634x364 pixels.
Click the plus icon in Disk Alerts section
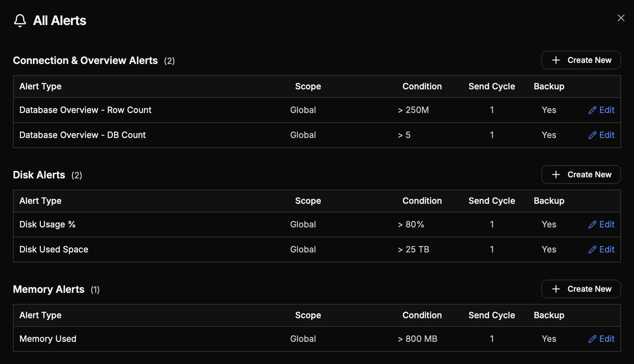click(x=556, y=174)
